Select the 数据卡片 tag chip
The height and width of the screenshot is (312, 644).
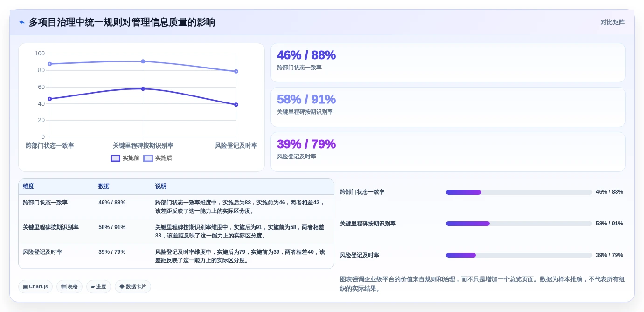tap(133, 287)
